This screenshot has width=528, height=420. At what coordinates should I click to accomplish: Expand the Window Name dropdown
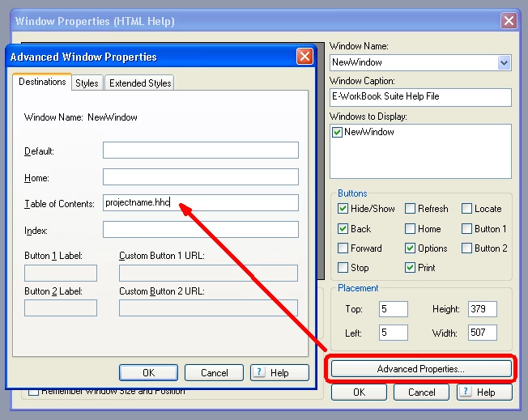tap(504, 62)
